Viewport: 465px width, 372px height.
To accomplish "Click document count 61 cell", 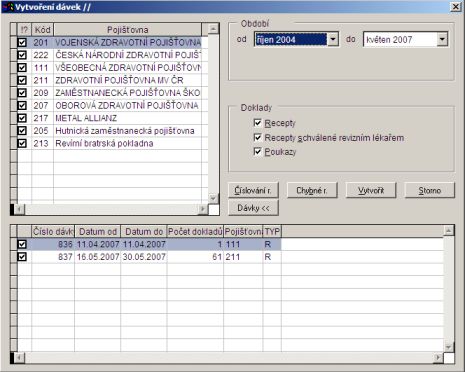I will [195, 257].
